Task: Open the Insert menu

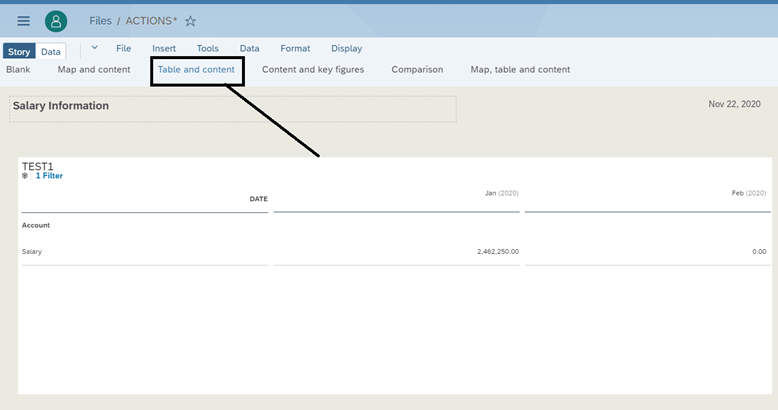Action: tap(164, 48)
